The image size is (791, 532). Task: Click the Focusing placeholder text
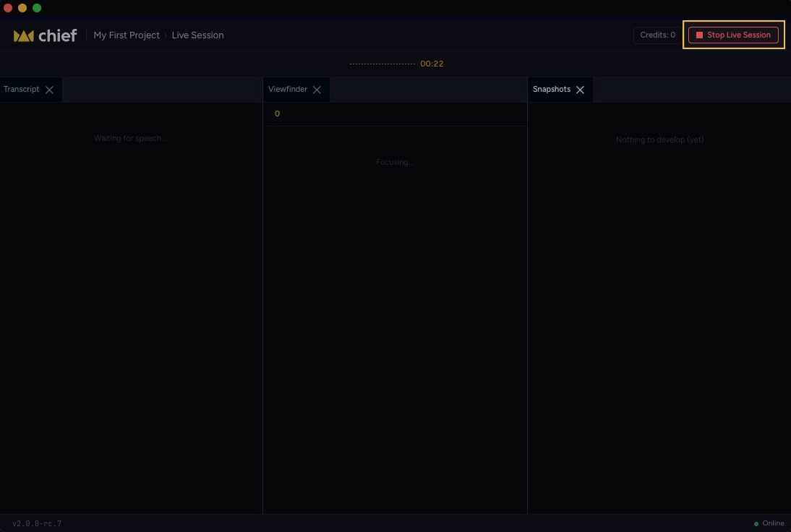[395, 162]
